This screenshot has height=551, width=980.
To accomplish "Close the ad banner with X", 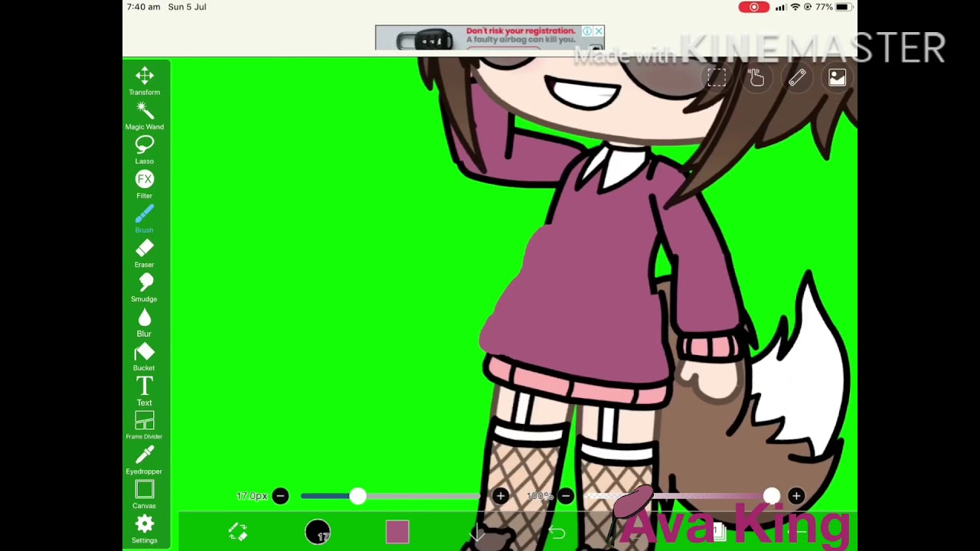I will click(599, 31).
